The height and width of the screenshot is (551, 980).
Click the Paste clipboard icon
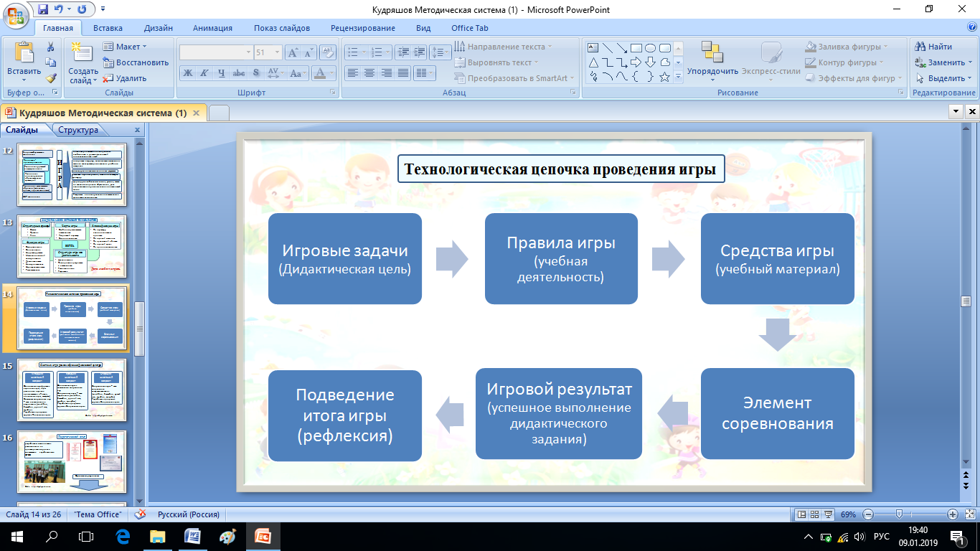(x=24, y=52)
